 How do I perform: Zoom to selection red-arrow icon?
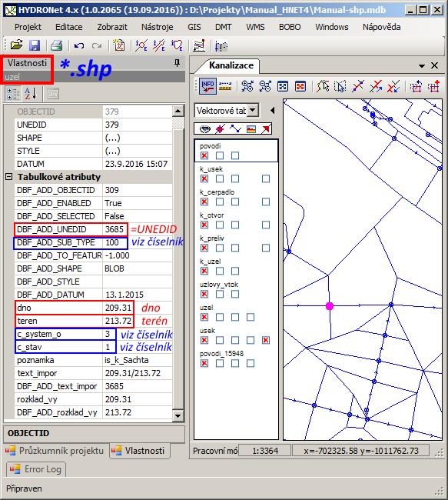tap(300, 86)
